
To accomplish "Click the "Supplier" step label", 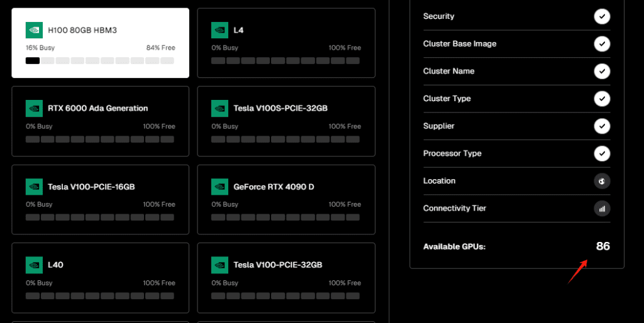I will pyautogui.click(x=438, y=126).
